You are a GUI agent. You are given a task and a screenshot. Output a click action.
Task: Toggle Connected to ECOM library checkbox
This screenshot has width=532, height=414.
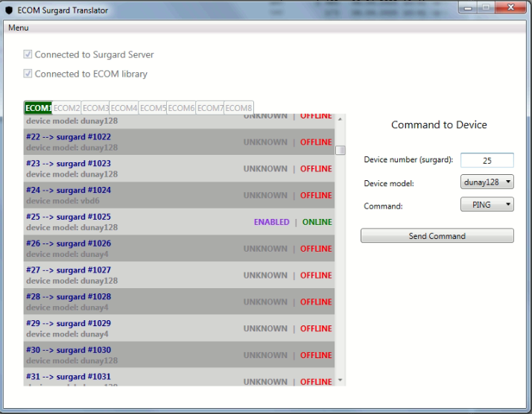tap(28, 74)
